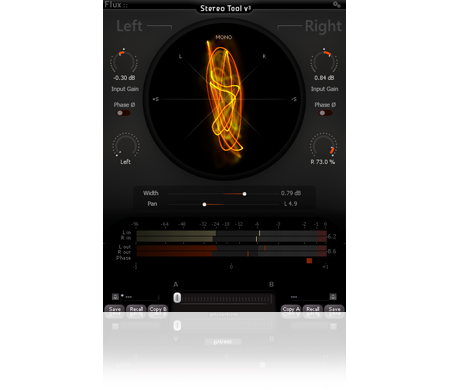The image size is (455, 390).
Task: Click the R out level meter
Action: click(x=232, y=254)
